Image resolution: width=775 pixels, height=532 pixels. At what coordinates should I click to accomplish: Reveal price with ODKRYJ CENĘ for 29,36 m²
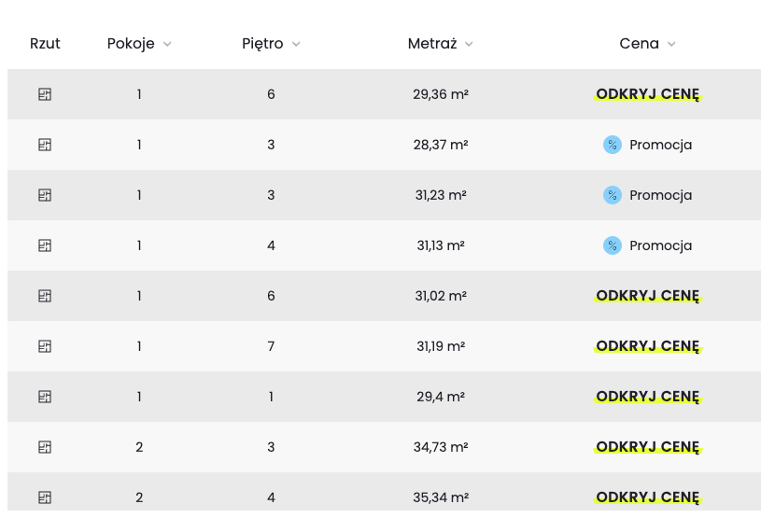(x=647, y=94)
